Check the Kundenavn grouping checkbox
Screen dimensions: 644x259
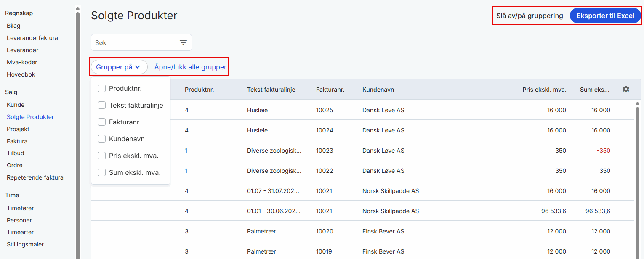coord(102,139)
